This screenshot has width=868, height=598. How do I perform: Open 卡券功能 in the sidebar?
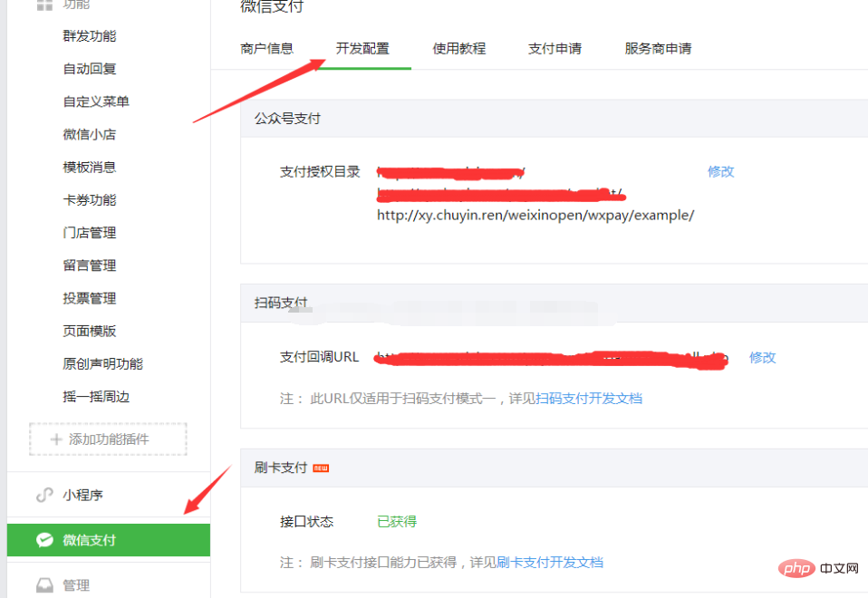[x=90, y=200]
